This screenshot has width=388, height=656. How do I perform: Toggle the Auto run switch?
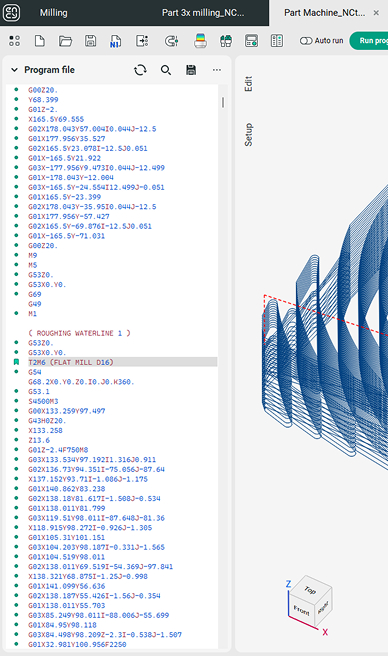coord(306,41)
